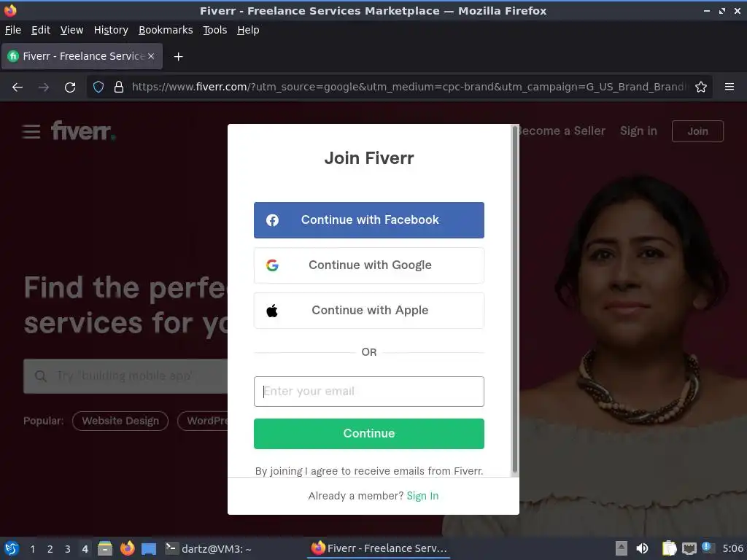Click the Fiverr logo
Image resolution: width=747 pixels, height=560 pixels.
coord(83,131)
